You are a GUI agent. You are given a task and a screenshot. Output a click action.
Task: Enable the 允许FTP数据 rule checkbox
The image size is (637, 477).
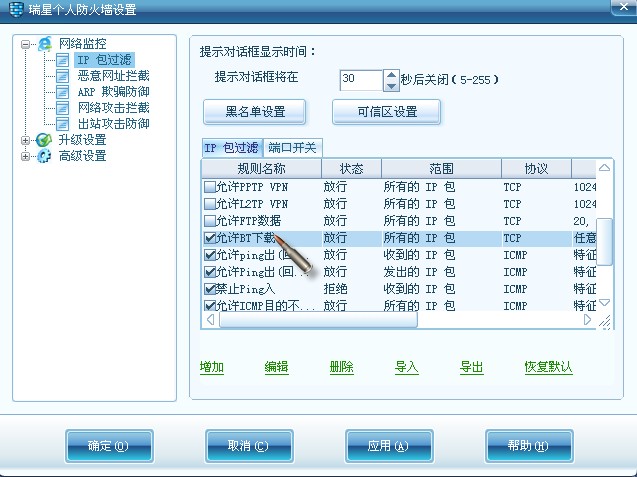tap(210, 221)
